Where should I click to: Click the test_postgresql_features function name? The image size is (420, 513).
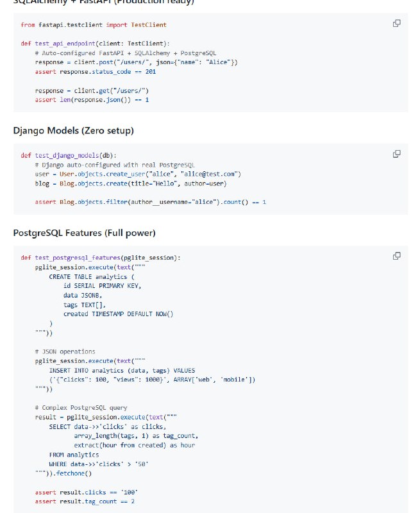point(78,258)
